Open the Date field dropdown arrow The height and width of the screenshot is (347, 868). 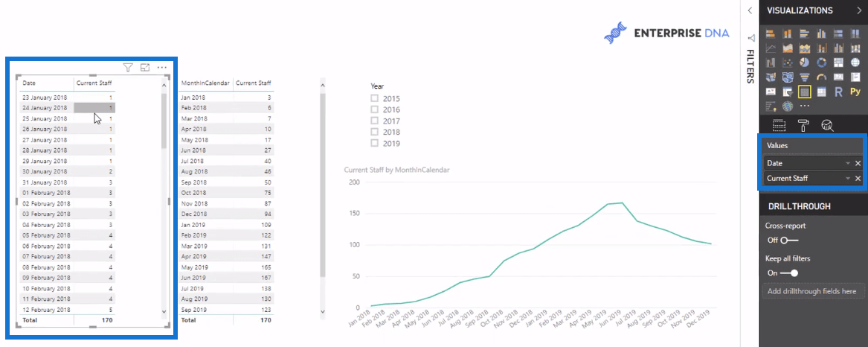(847, 164)
